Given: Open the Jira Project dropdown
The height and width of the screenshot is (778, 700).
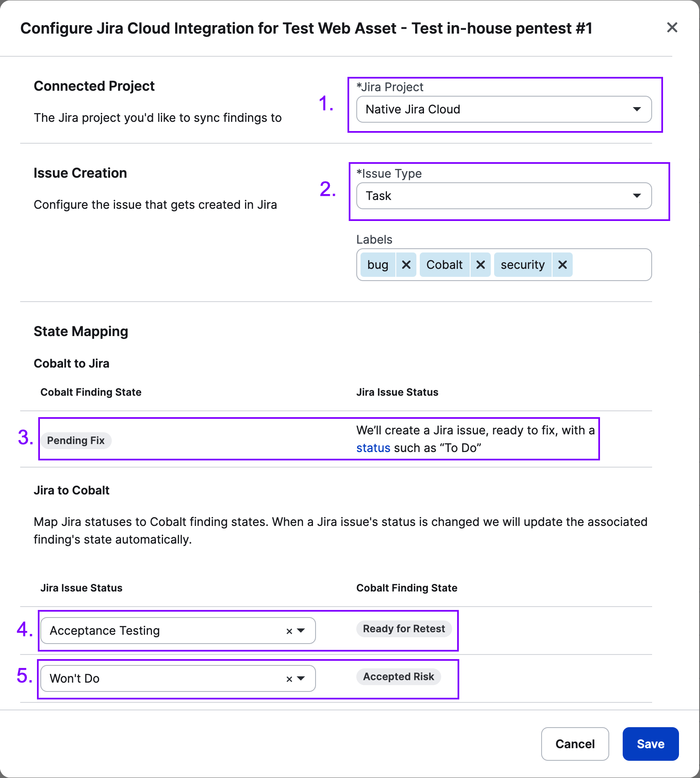Looking at the screenshot, I should click(x=504, y=109).
